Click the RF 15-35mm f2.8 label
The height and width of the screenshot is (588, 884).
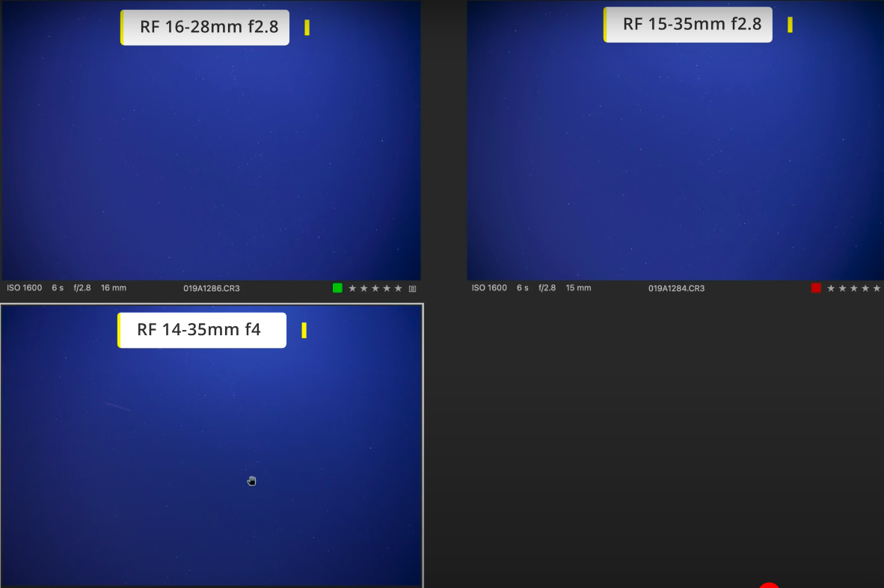(x=688, y=24)
